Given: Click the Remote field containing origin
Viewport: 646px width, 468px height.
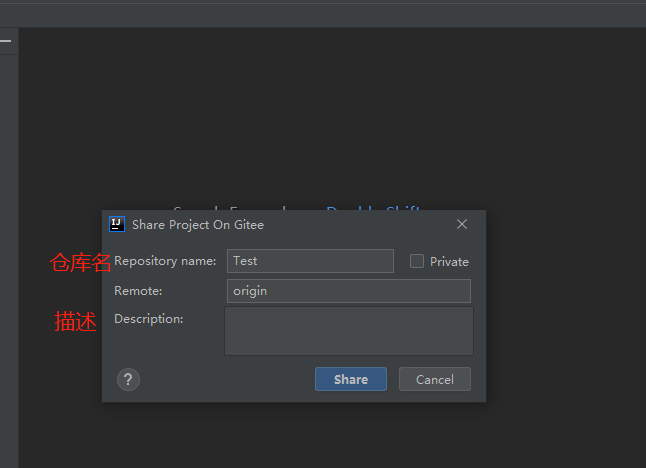Looking at the screenshot, I should click(348, 291).
